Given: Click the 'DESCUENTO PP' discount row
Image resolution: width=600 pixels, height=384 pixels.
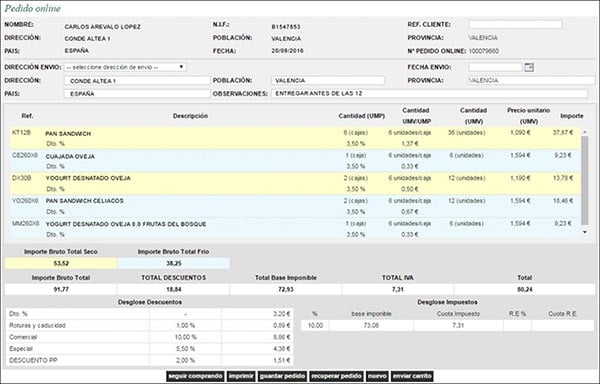Looking at the screenshot, I should (150, 360).
